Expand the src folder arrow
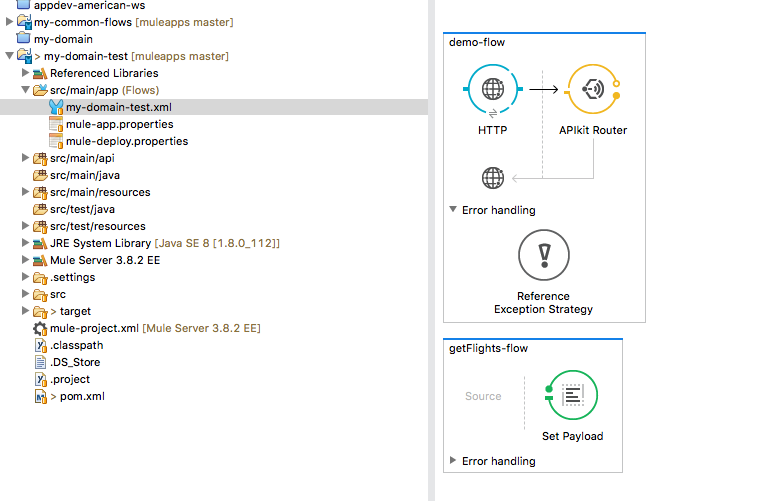782x501 pixels. [x=25, y=294]
